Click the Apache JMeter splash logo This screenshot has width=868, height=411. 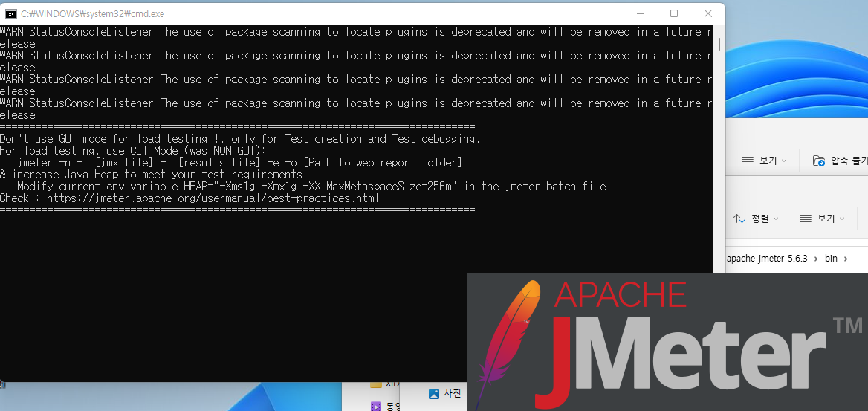[667, 342]
